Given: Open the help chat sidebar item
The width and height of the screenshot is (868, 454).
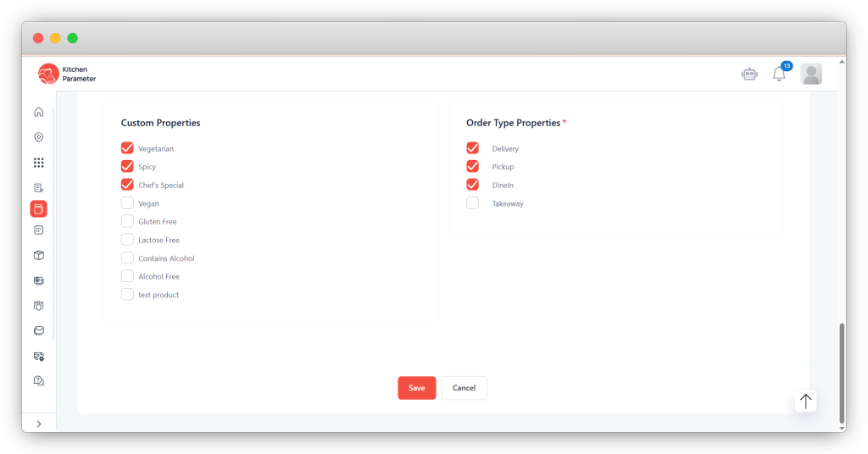Looking at the screenshot, I should click(38, 381).
